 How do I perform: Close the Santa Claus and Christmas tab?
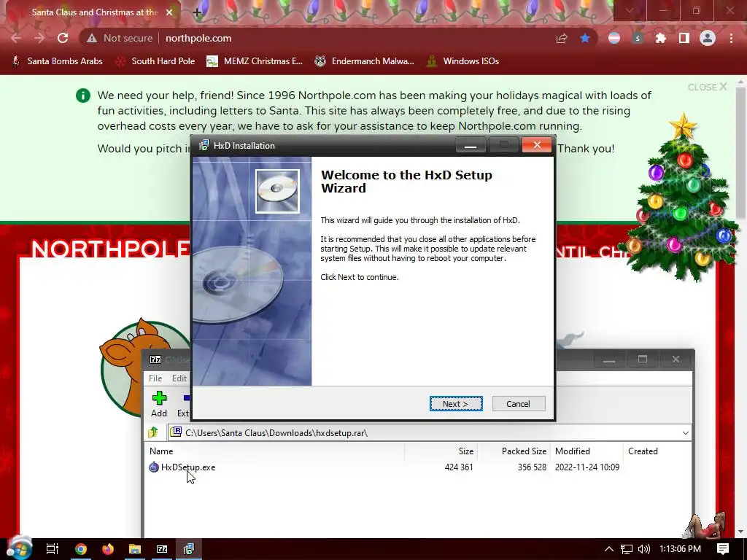[169, 12]
